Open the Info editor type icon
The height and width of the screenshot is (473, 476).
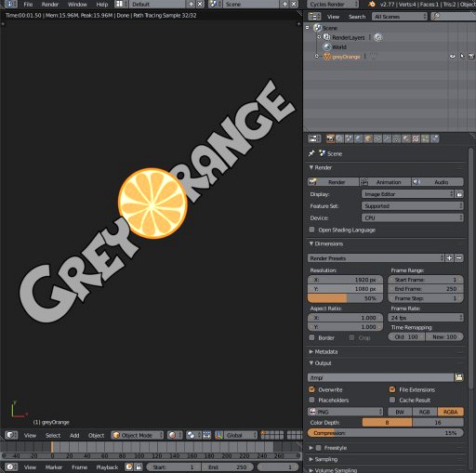click(10, 5)
